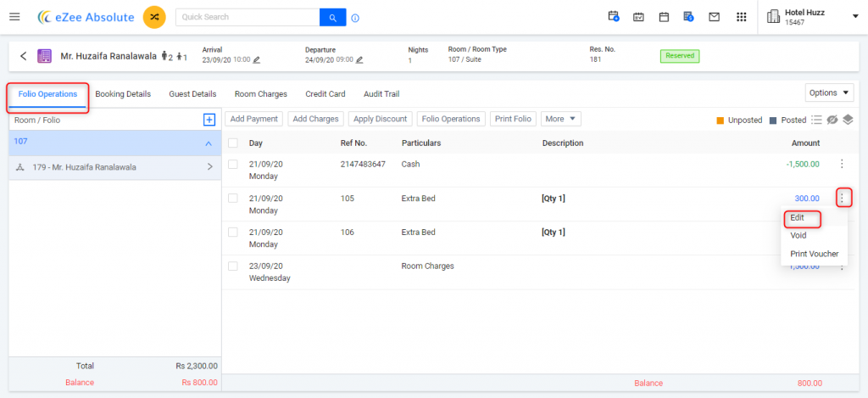The width and height of the screenshot is (868, 398).
Task: Open the hamburger main menu
Action: pyautogui.click(x=15, y=17)
